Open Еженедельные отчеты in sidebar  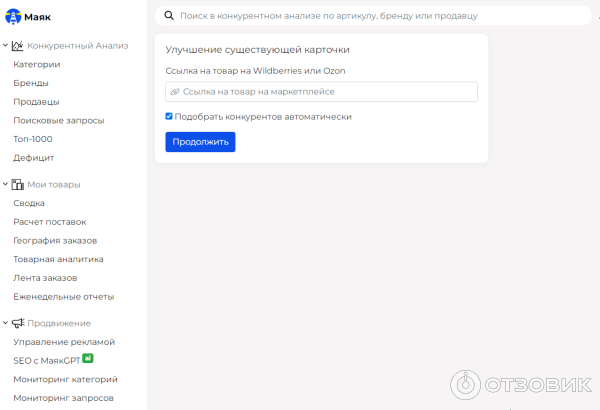tap(63, 297)
